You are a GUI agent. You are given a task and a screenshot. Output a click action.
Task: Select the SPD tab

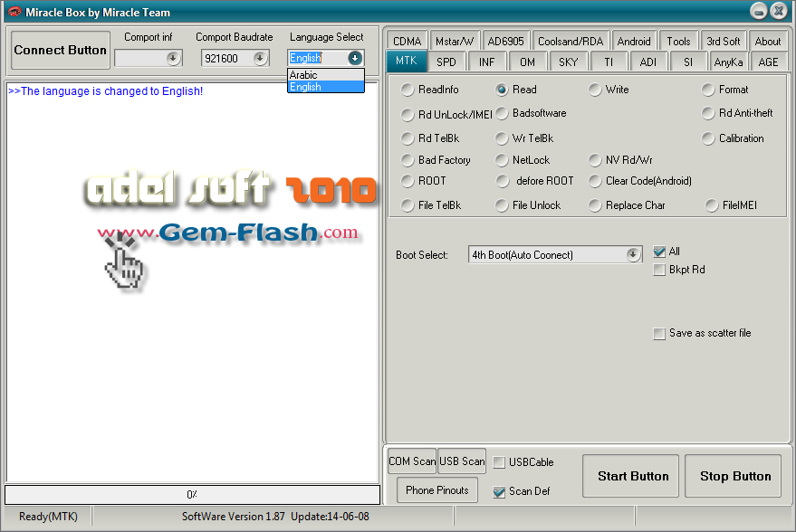click(x=446, y=62)
